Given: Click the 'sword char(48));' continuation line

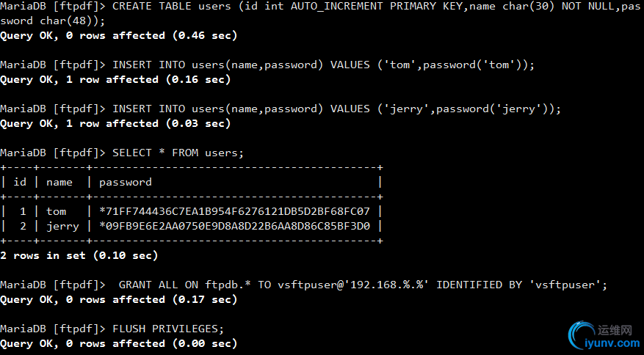Looking at the screenshot, I should pyautogui.click(x=53, y=21).
